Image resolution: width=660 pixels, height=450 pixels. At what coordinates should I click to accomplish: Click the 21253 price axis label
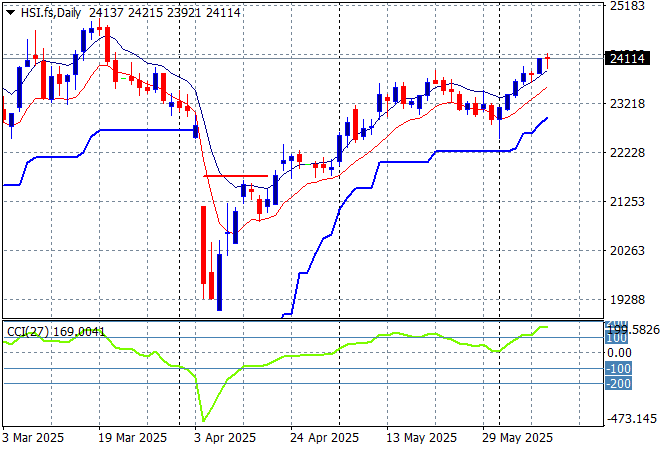(627, 202)
